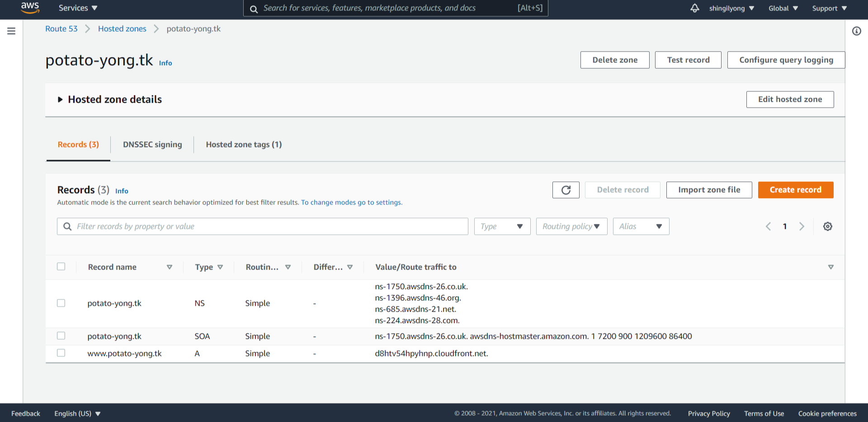Switch to the Records (3) tab
Image resolution: width=868 pixels, height=422 pixels.
coord(78,145)
